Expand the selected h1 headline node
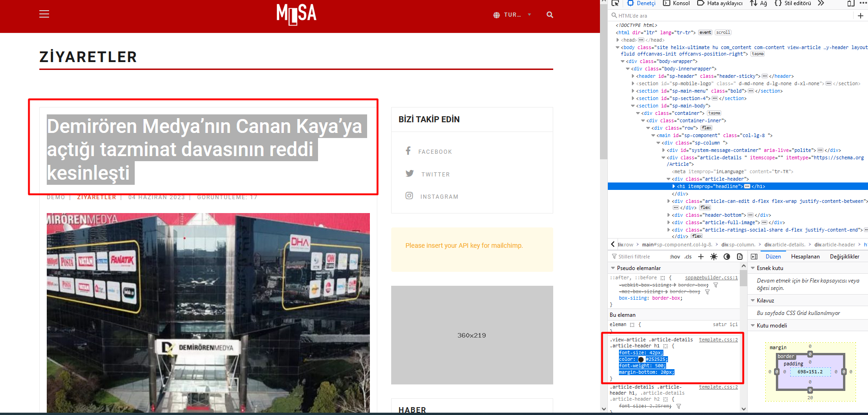868x415 pixels. coord(674,186)
